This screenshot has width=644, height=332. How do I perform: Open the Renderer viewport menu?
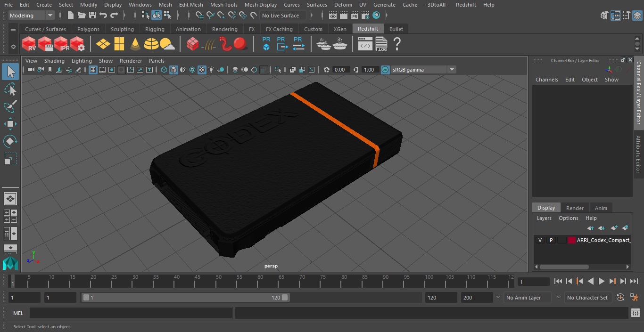coord(131,61)
